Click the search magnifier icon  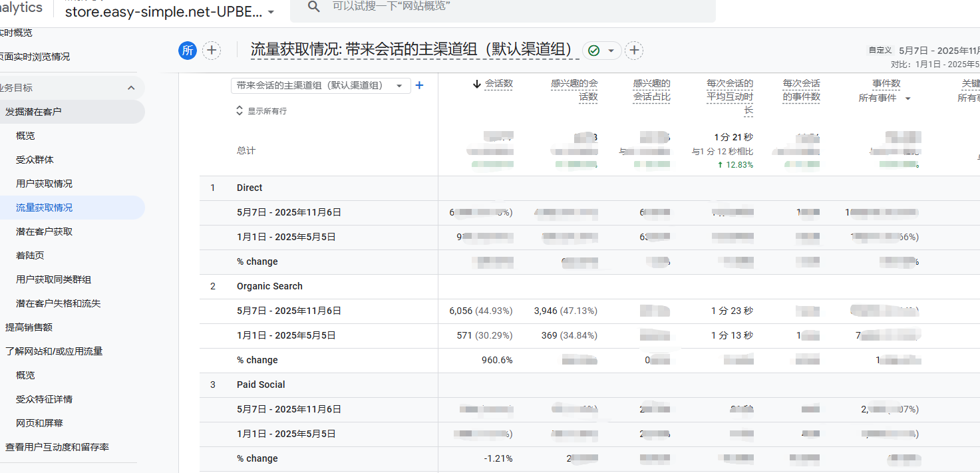coord(313,6)
